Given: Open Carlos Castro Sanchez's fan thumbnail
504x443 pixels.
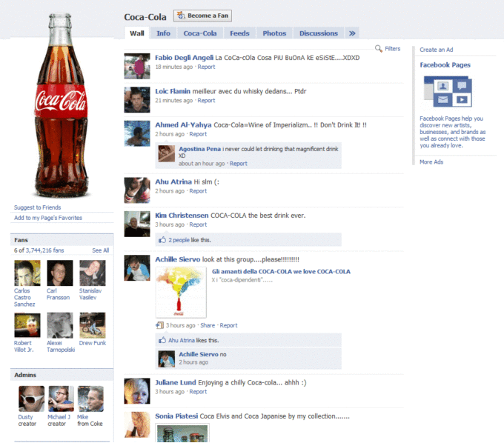Looking at the screenshot, I should pos(27,273).
